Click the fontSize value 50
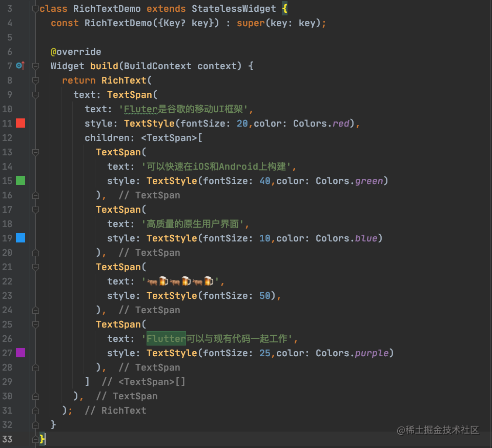 265,296
